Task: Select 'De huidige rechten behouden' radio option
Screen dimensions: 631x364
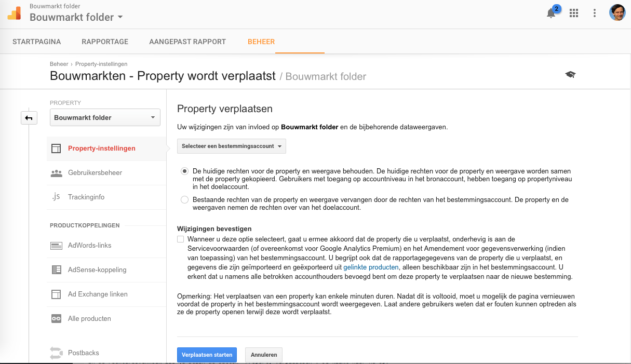Action: point(184,171)
